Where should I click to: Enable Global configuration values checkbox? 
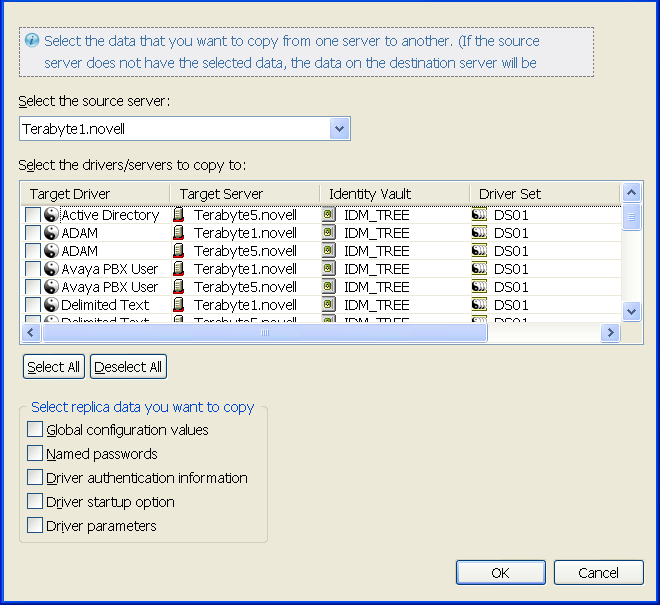point(35,429)
